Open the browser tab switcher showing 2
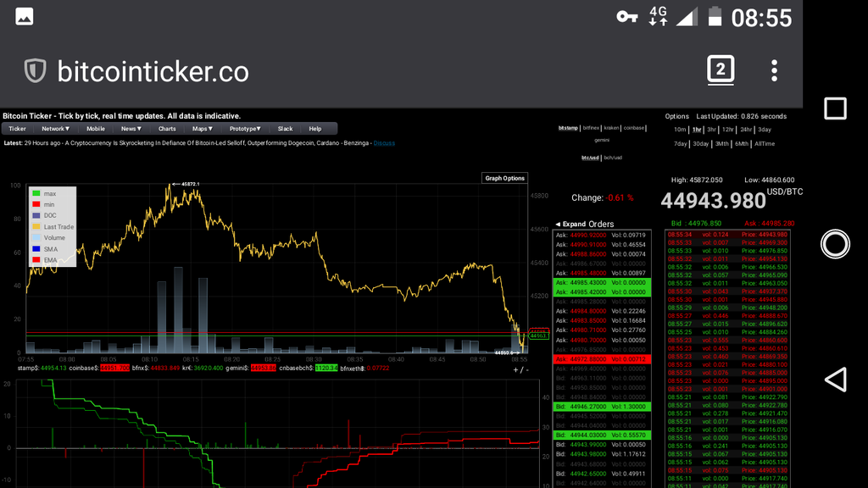Viewport: 868px width, 488px height. pos(721,69)
